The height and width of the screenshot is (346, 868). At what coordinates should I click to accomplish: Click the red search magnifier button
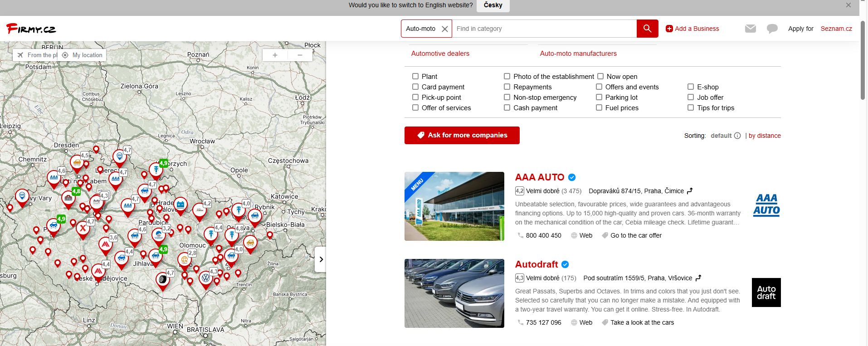(648, 29)
